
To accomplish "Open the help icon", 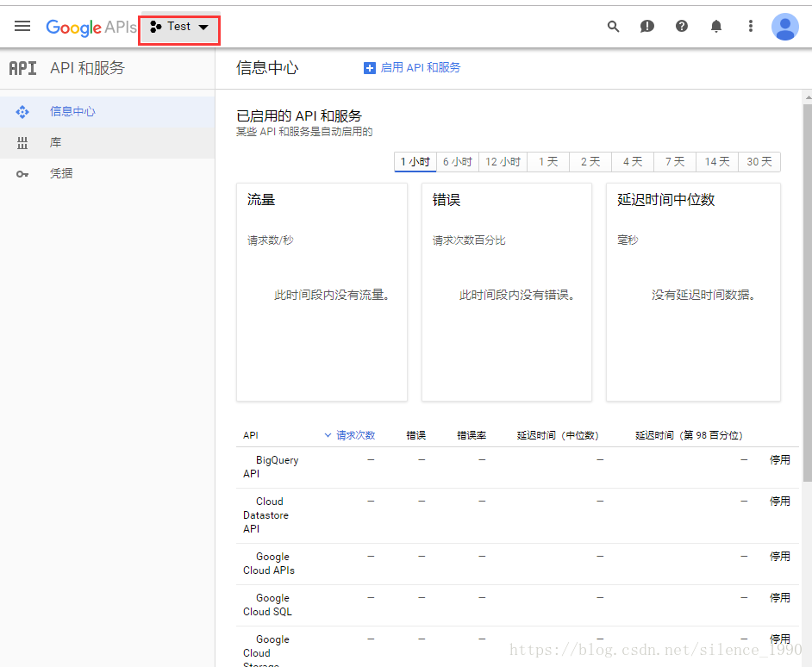I will click(x=682, y=26).
